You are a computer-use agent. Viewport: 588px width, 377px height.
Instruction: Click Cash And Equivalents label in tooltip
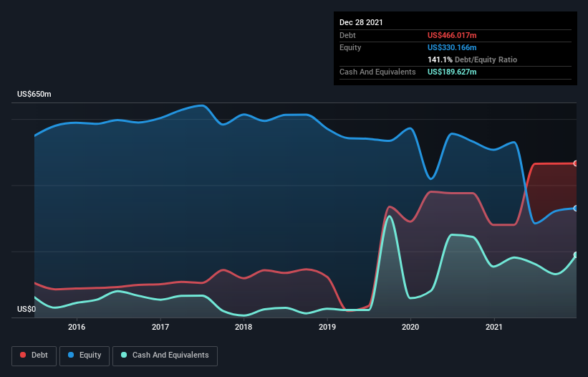(377, 72)
